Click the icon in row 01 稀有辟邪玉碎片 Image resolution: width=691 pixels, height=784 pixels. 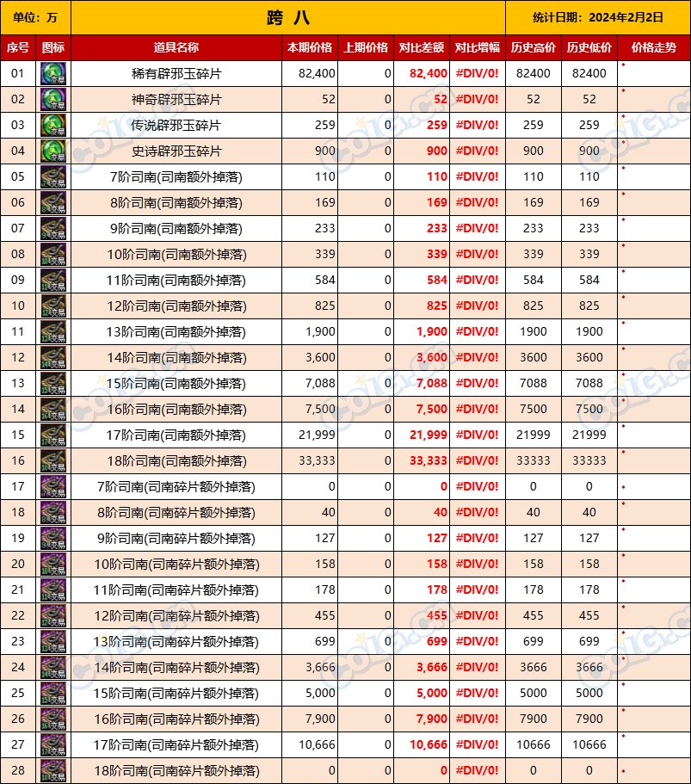[x=53, y=73]
